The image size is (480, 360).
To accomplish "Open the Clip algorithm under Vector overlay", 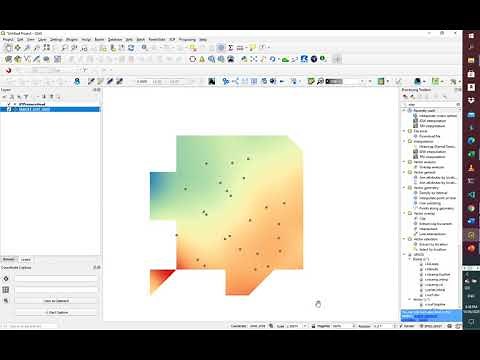I will pos(422,219).
